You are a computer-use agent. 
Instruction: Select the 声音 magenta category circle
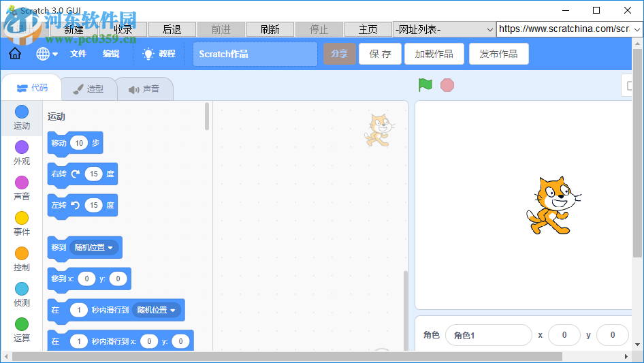pyautogui.click(x=22, y=183)
